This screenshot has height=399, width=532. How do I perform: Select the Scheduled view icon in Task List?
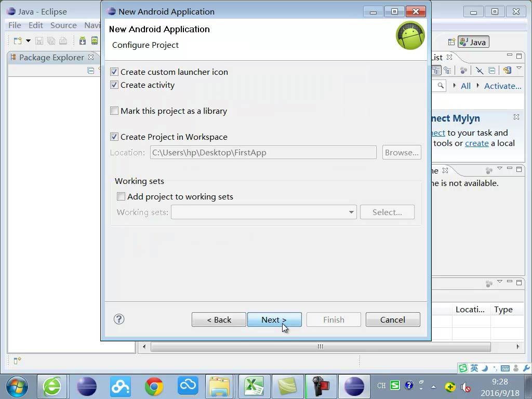(447, 70)
